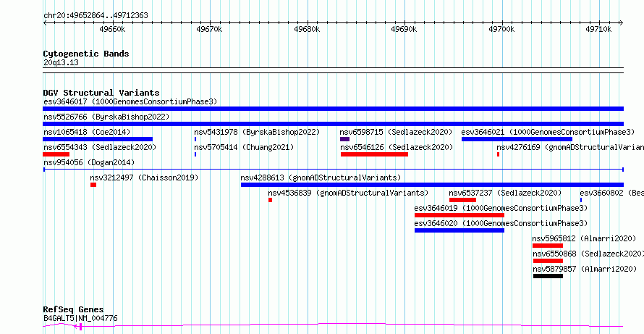
Task: Open variant label esv3646021 (1000GenomesConsortiumPhase3)
Action: 548,132
